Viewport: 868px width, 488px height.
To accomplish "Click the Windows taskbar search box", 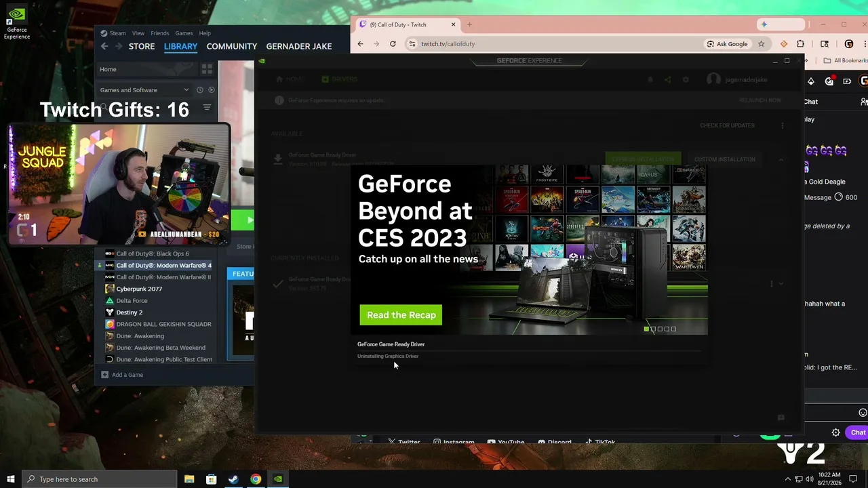I will (x=100, y=479).
